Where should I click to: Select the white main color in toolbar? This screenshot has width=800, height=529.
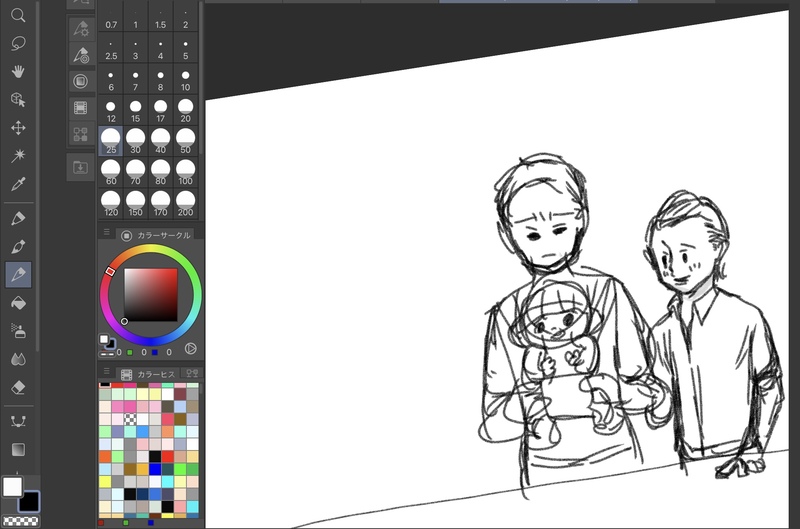[x=12, y=487]
